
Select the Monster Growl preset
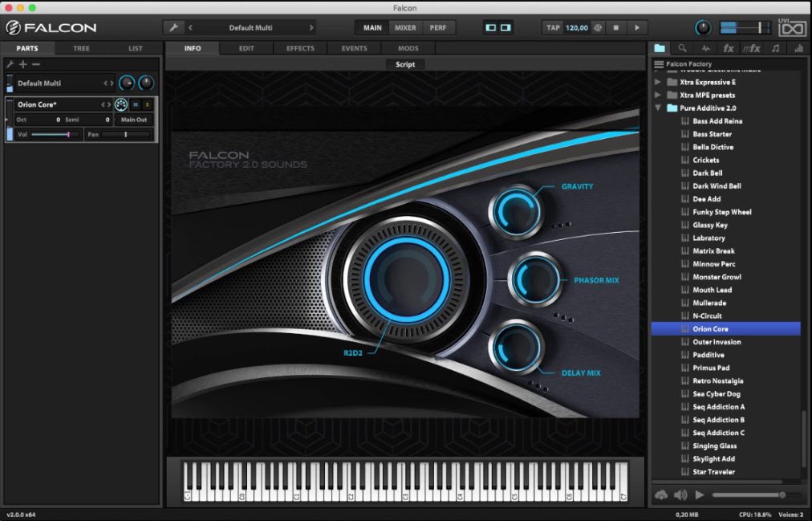717,276
